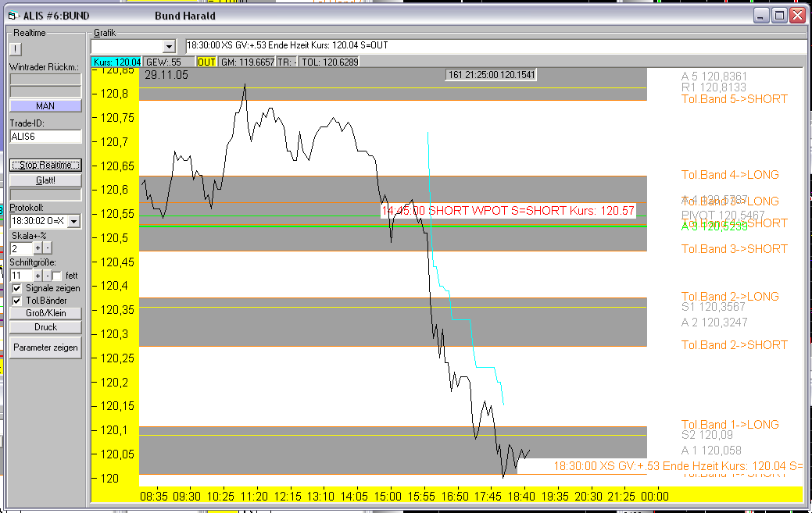This screenshot has width=812, height=513.
Task: Click the 'S1 120,3567' level label
Action: pyautogui.click(x=713, y=307)
